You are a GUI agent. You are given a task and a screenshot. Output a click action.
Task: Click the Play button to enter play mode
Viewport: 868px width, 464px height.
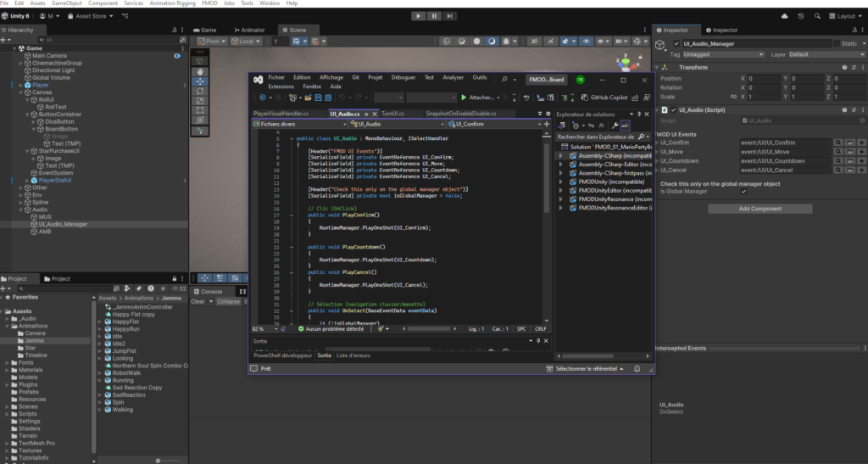[418, 15]
